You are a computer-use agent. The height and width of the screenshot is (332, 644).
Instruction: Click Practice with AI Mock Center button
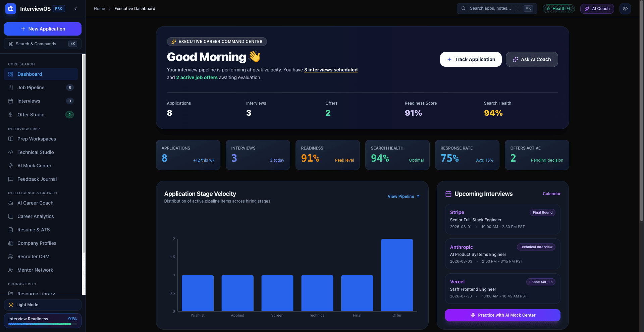click(x=503, y=315)
